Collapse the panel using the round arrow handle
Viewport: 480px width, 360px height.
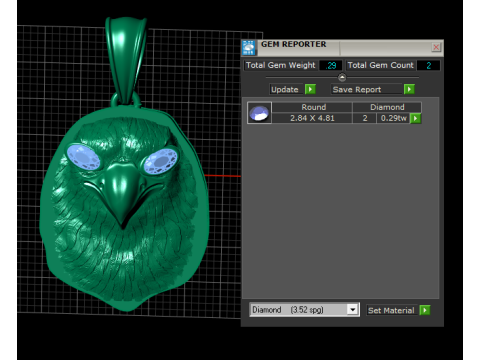[x=342, y=77]
